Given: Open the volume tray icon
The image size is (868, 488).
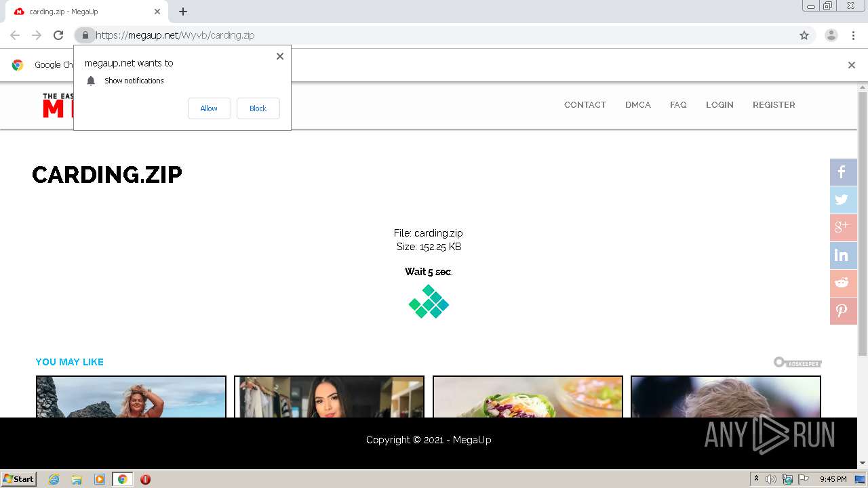Looking at the screenshot, I should pos(771,479).
